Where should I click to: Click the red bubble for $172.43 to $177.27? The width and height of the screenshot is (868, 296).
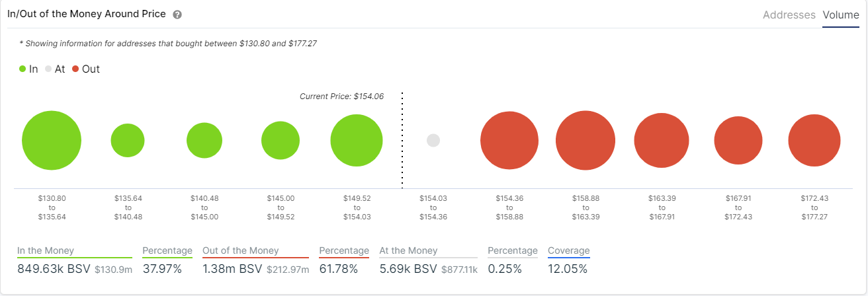pos(814,141)
